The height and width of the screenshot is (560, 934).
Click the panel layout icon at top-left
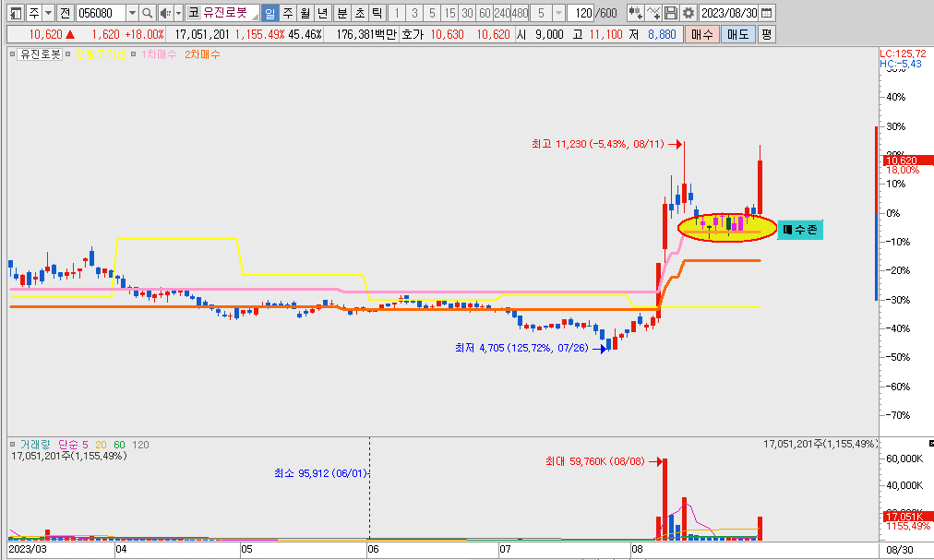pyautogui.click(x=16, y=13)
